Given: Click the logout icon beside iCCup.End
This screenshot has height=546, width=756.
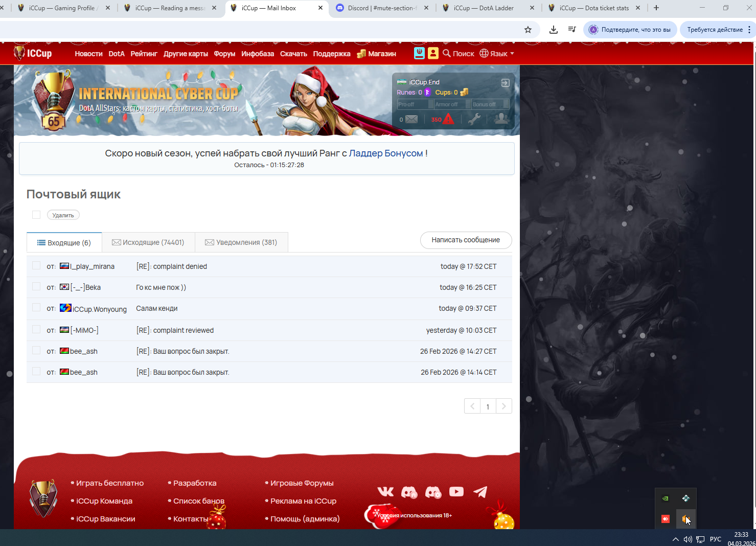Looking at the screenshot, I should tap(505, 83).
